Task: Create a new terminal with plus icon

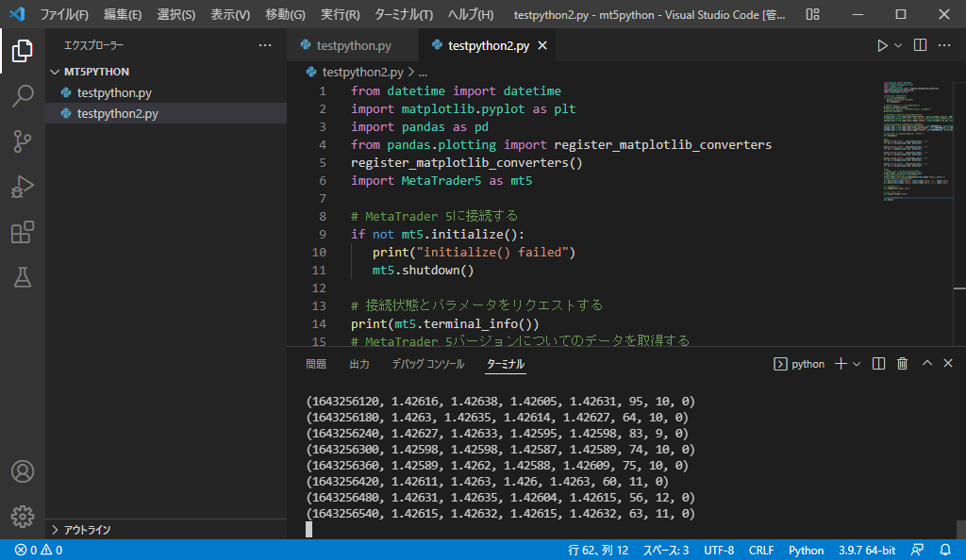Action: click(841, 364)
